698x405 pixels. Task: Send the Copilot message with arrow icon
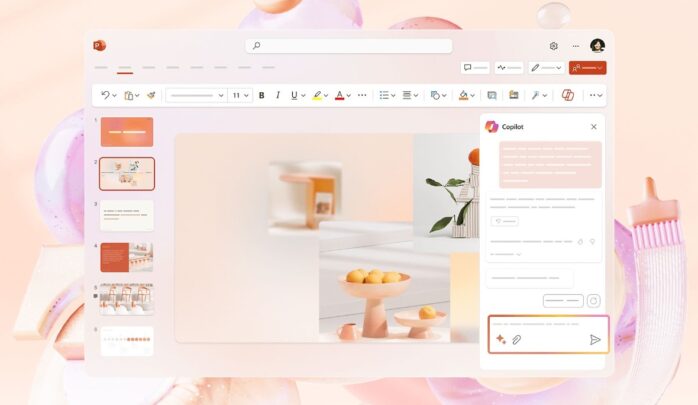595,340
